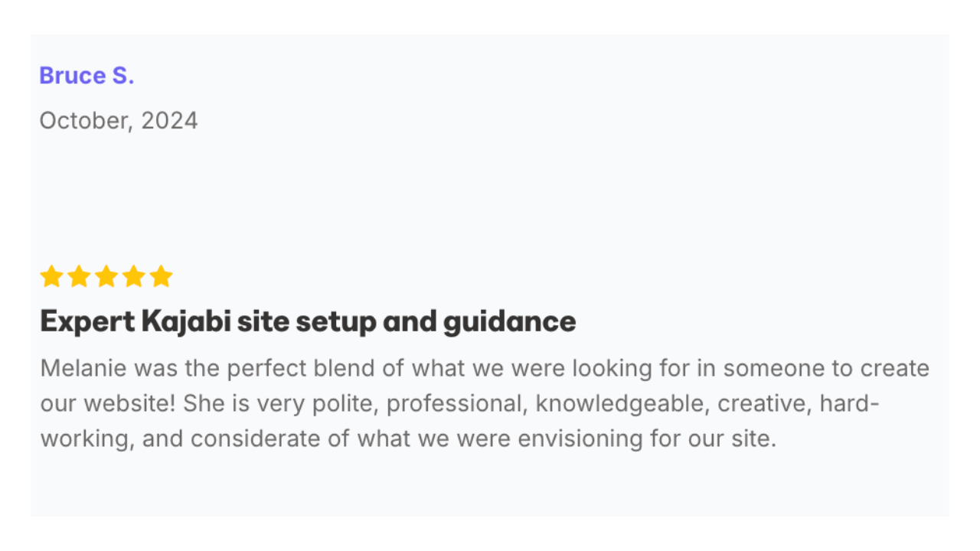Click the word guidance in the heading
Image resolution: width=980 pixels, height=551 pixels.
click(509, 322)
